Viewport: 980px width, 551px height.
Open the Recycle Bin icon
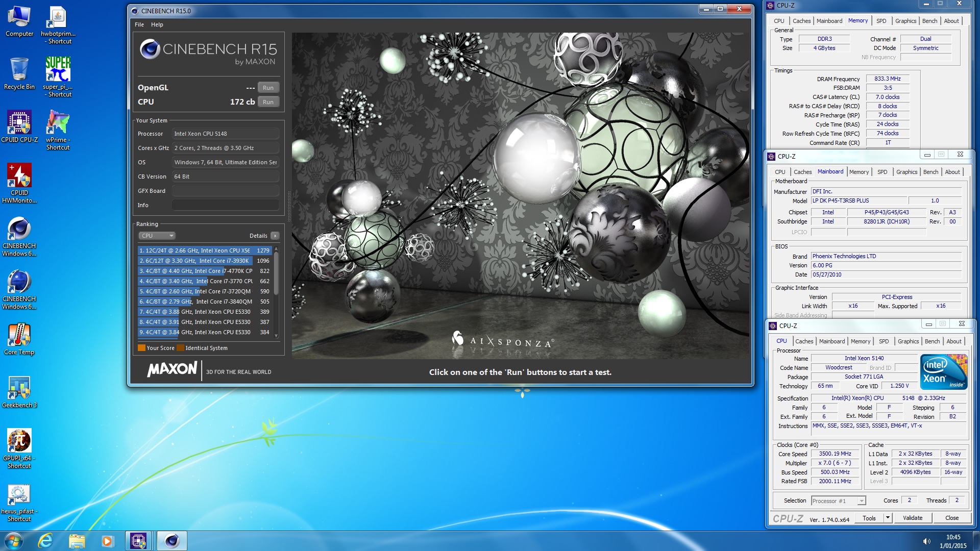[19, 73]
